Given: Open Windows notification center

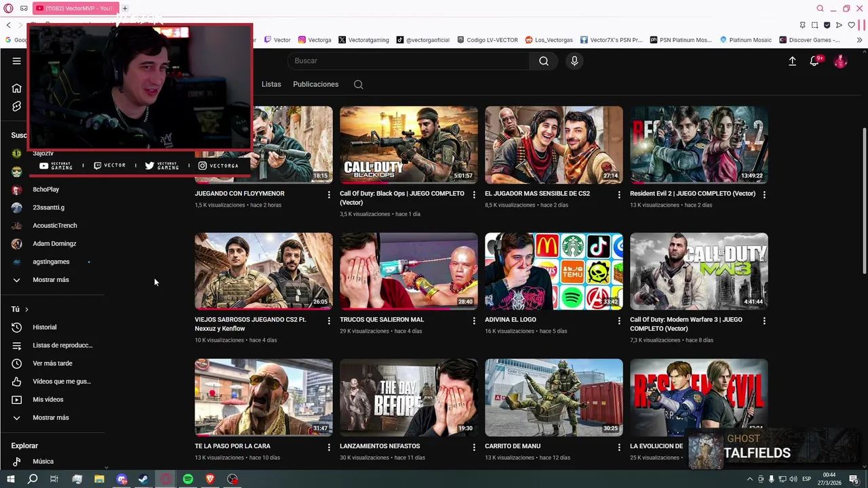Looking at the screenshot, I should click(854, 479).
